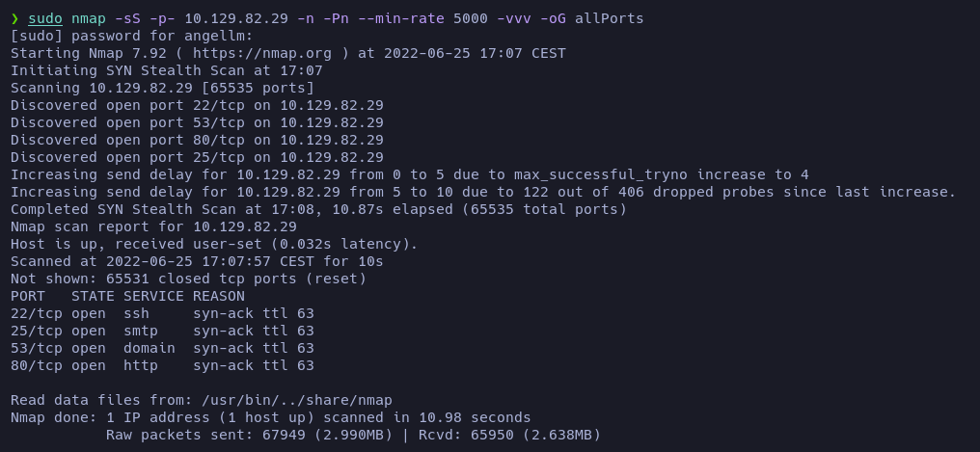Click the Discovered open port 80/tcp line
Viewport: 980px width, 452px height.
(197, 140)
